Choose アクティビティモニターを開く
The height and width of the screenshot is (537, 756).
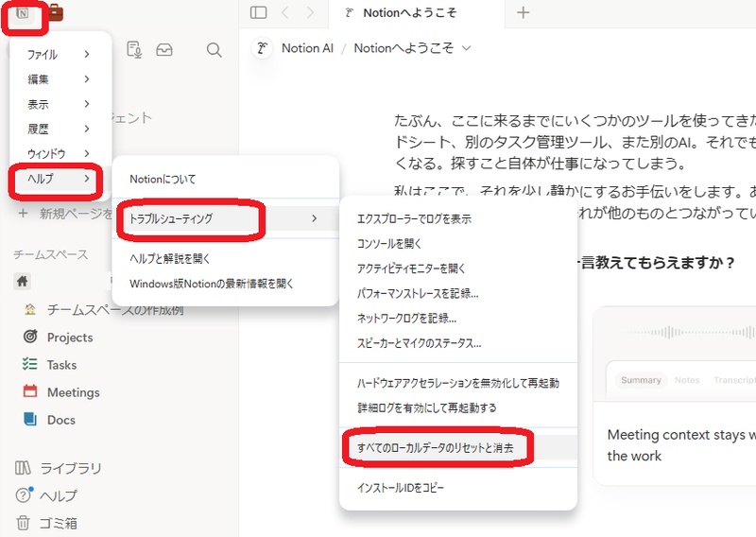pos(458,268)
